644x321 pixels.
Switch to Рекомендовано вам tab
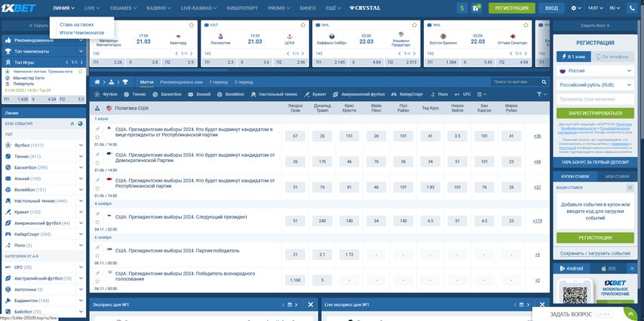point(181,82)
